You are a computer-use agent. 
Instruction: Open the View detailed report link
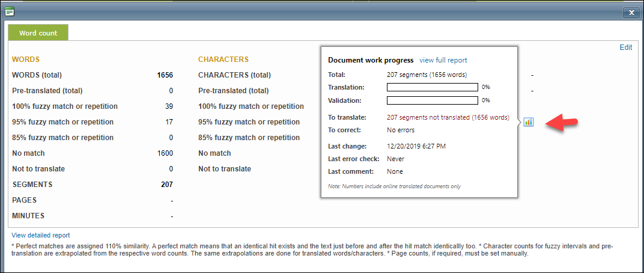(x=40, y=235)
